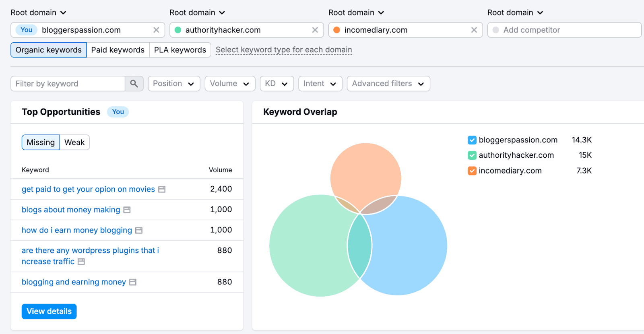
Task: Expand the Volume filter dropdown
Action: [x=230, y=84]
